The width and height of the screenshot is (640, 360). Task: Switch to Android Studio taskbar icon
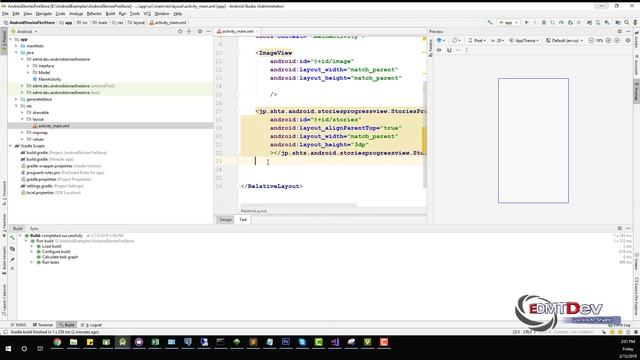pos(122,342)
